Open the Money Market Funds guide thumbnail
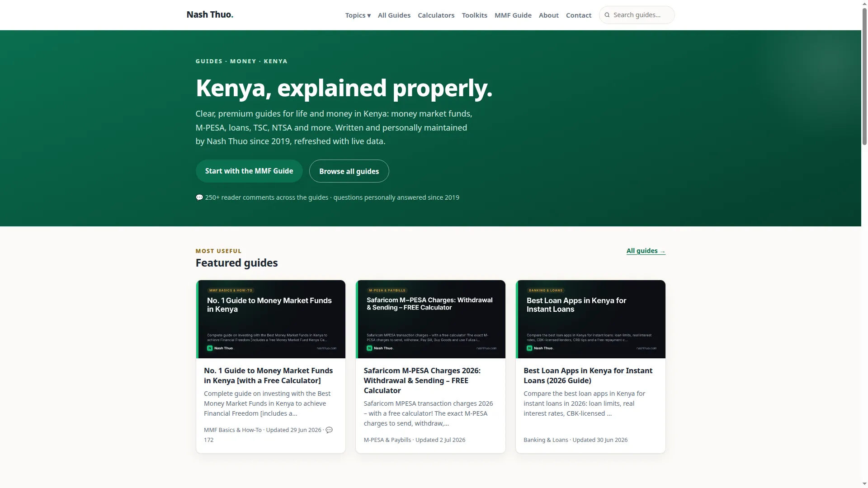 [271, 319]
